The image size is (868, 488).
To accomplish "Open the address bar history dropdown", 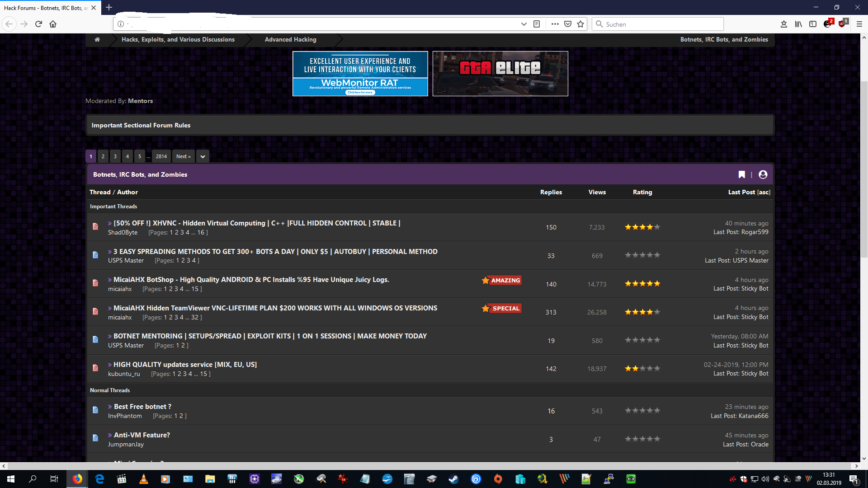I will (524, 24).
